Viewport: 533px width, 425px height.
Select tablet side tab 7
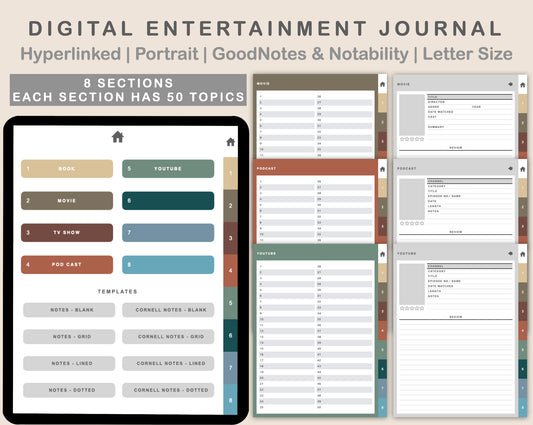230,368
